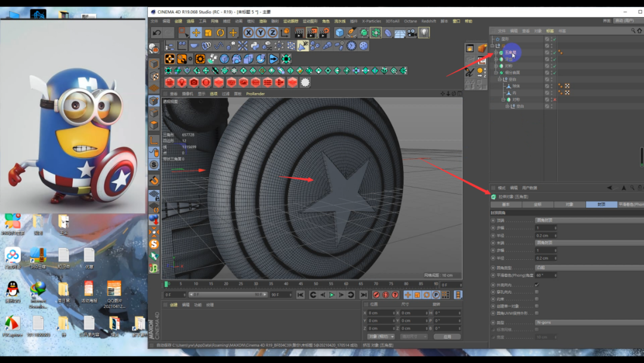Enable the 约束 checkbox
The height and width of the screenshot is (363, 644).
537,299
